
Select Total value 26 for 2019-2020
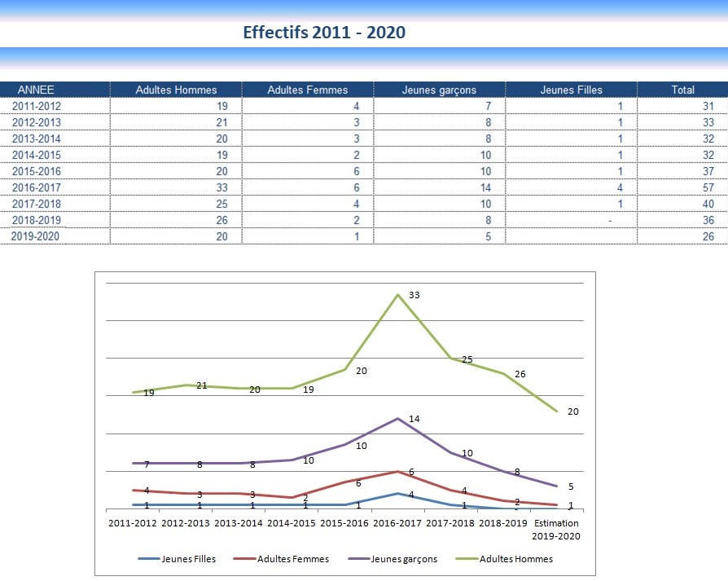coord(708,236)
